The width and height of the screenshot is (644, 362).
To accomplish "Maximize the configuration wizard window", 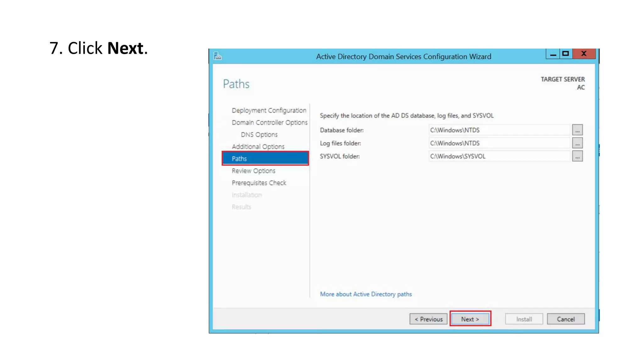I will tap(565, 54).
